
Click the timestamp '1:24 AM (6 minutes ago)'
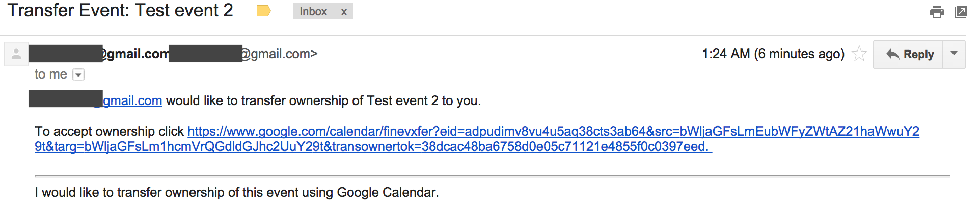coord(773,54)
